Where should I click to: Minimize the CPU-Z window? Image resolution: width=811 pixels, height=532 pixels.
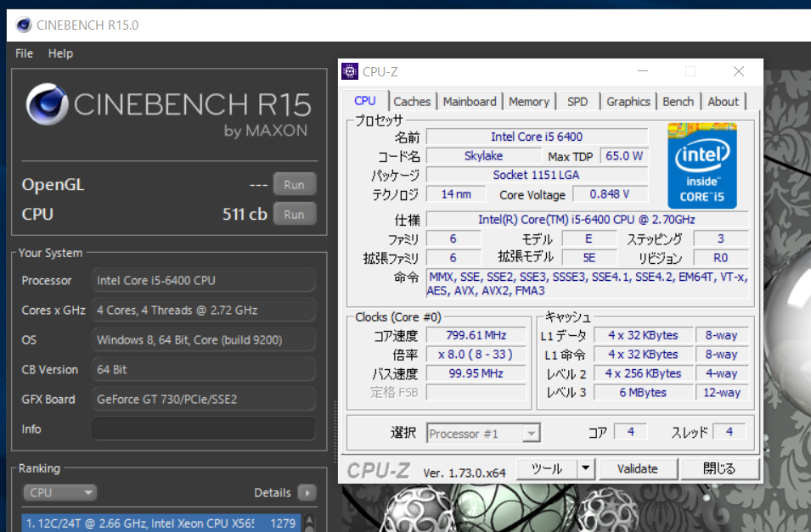tap(643, 71)
